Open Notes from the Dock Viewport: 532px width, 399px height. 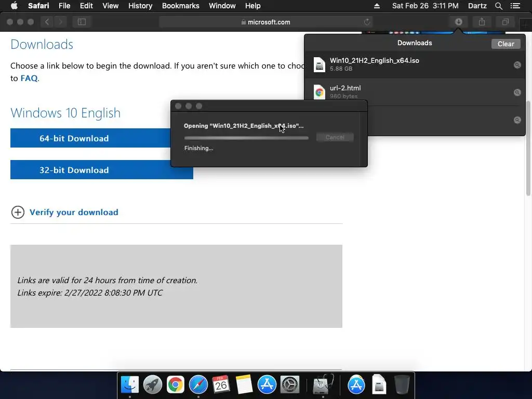(244, 384)
